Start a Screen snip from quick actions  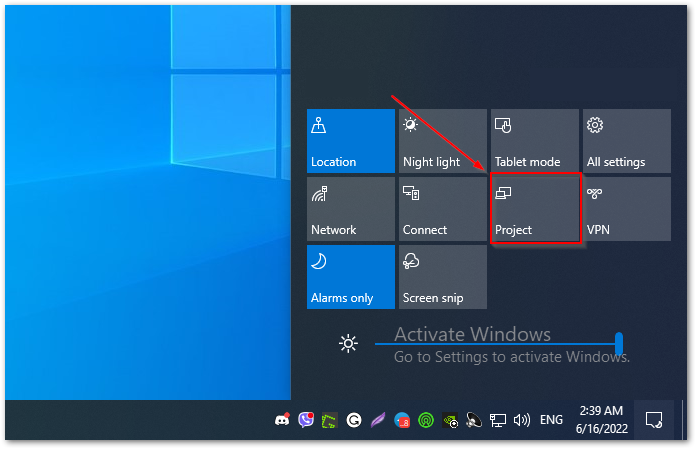[443, 277]
